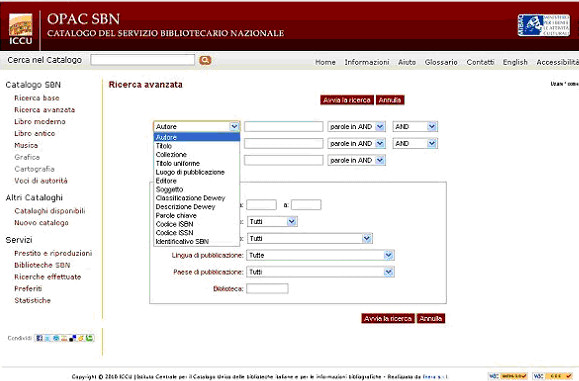Screen dimensions: 579x381
Task: Pick Editore in the dropdown list
Action: coord(196,181)
